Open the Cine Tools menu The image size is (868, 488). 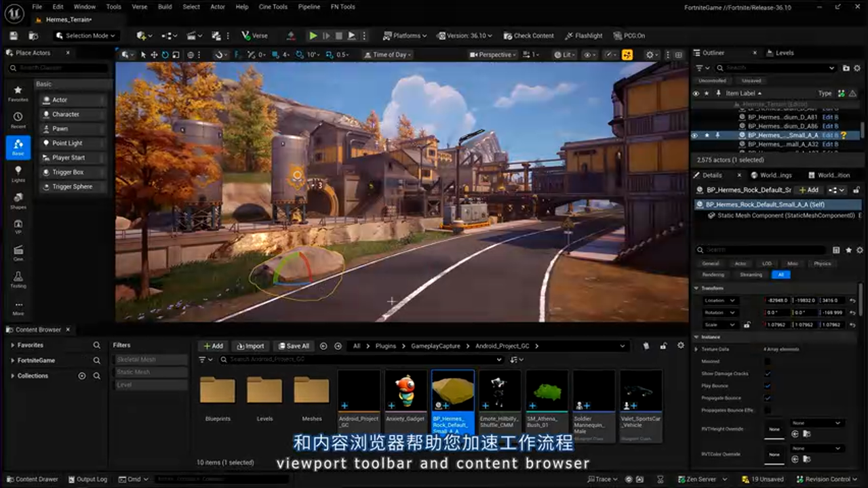(273, 7)
